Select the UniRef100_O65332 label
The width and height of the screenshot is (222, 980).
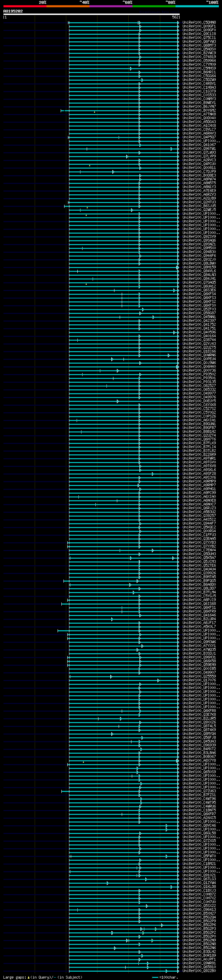click(199, 390)
